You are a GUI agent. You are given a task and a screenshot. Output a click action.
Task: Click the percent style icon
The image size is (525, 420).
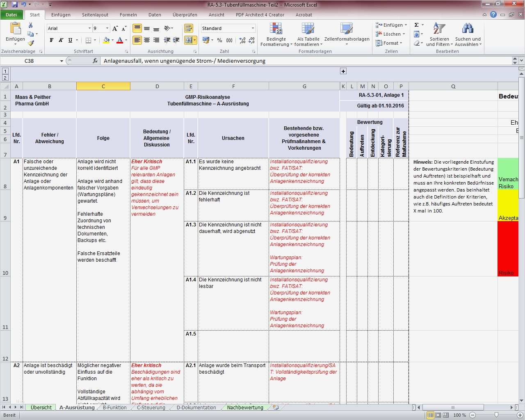click(219, 40)
